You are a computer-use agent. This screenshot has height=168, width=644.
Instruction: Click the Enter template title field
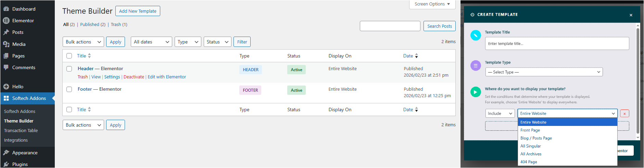pyautogui.click(x=557, y=43)
